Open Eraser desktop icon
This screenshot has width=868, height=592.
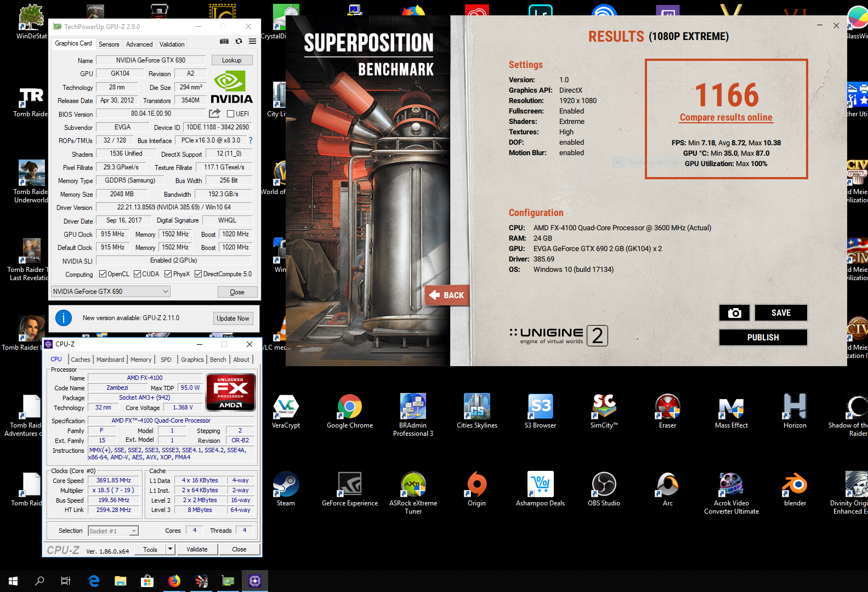(668, 412)
